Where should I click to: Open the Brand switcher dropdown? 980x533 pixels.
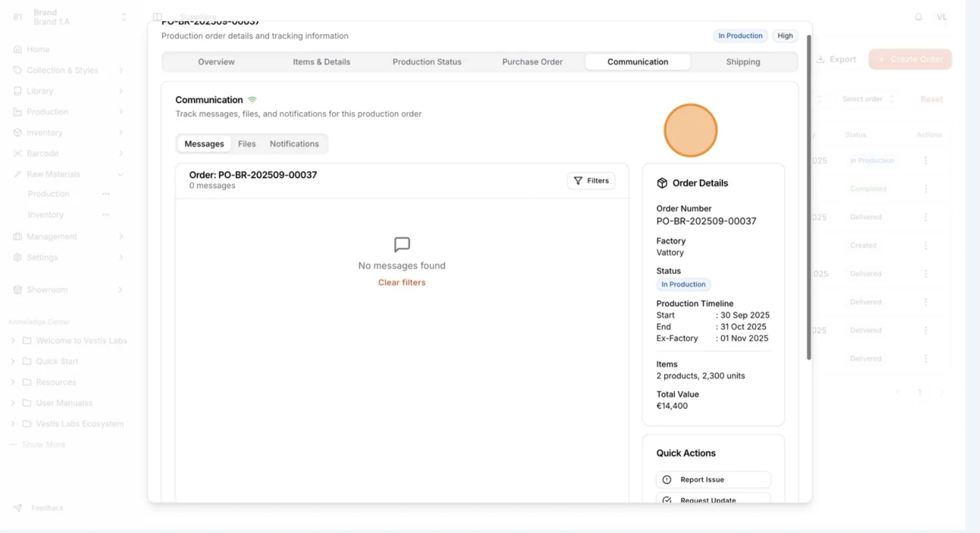(x=70, y=17)
